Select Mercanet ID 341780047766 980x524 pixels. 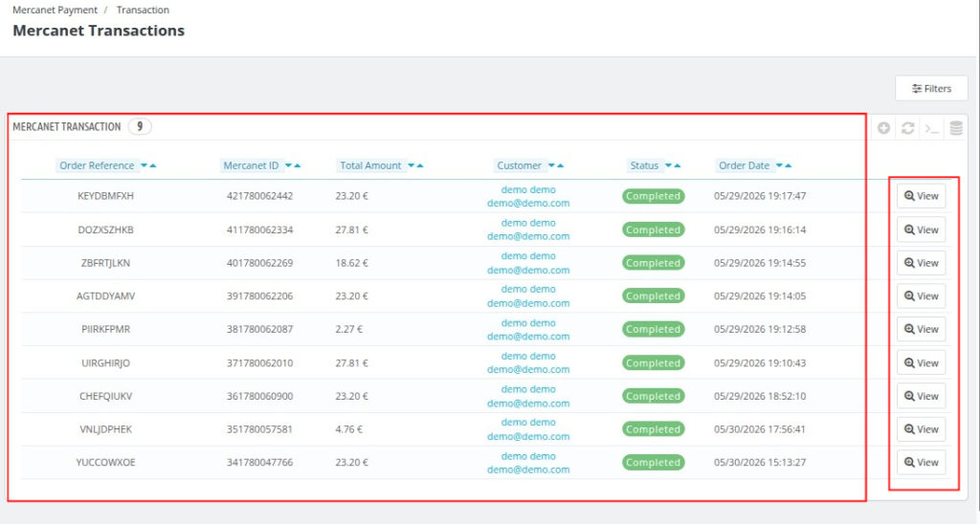coord(259,462)
